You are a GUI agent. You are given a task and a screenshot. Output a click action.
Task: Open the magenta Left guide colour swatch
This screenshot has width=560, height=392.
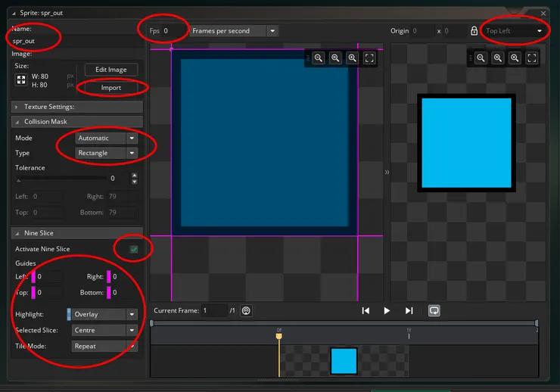(x=33, y=277)
